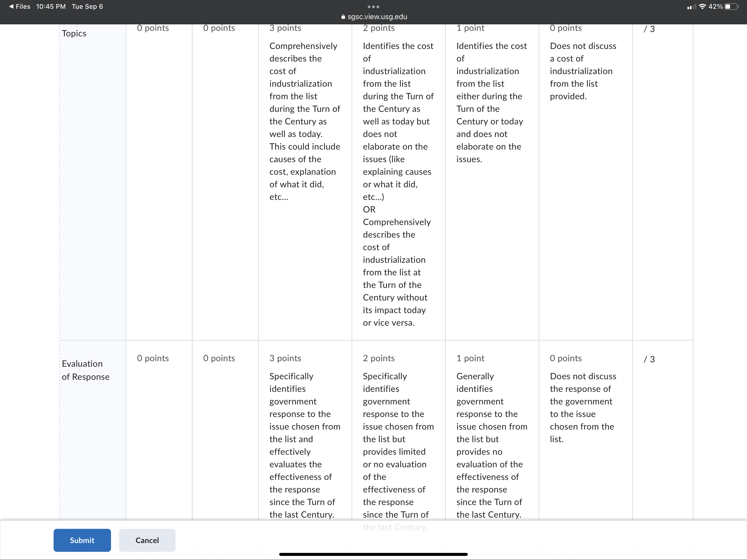Select the 'provides limited or no evaluation' description
The image size is (747, 560).
click(398, 451)
